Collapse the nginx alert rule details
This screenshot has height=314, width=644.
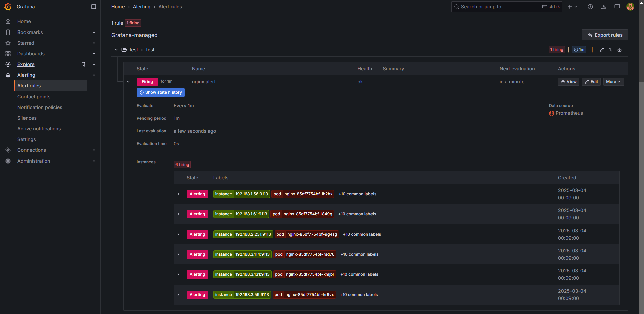pos(128,82)
